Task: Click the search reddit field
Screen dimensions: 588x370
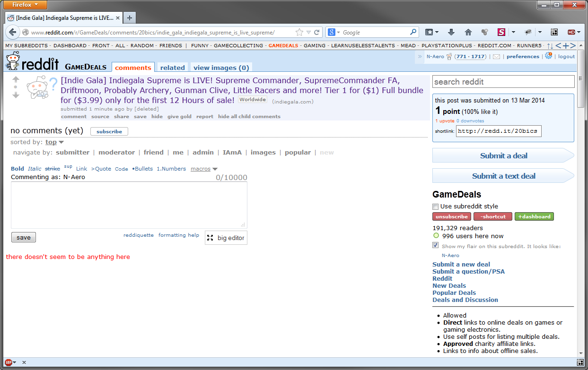Action: click(x=503, y=82)
